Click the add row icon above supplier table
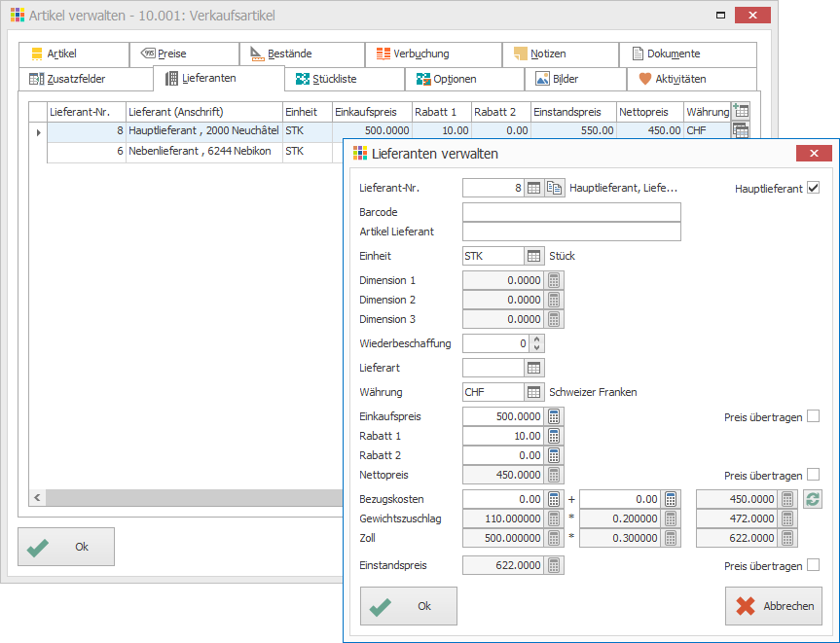 coord(740,112)
